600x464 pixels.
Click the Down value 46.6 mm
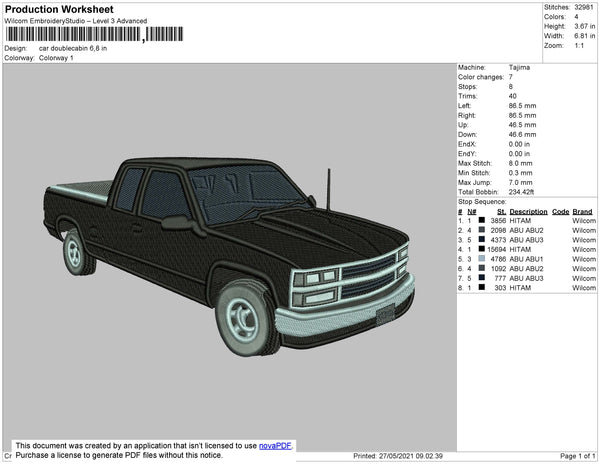click(522, 134)
